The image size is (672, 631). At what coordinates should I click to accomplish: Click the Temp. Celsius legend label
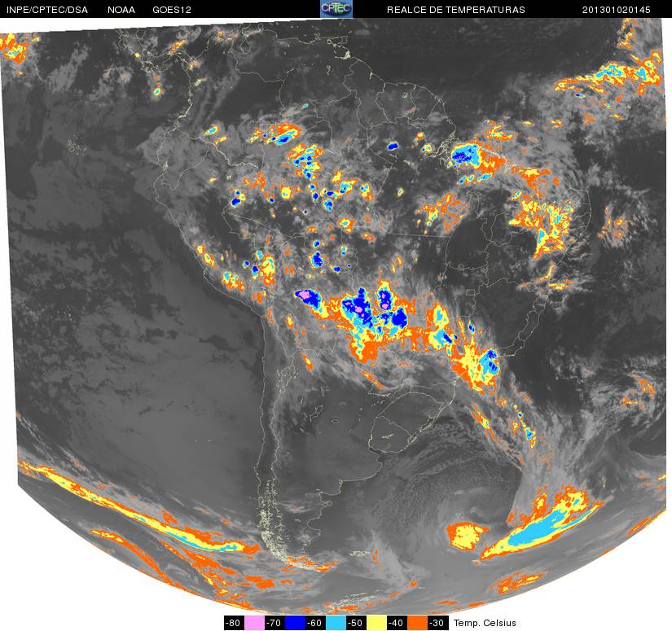tap(485, 622)
